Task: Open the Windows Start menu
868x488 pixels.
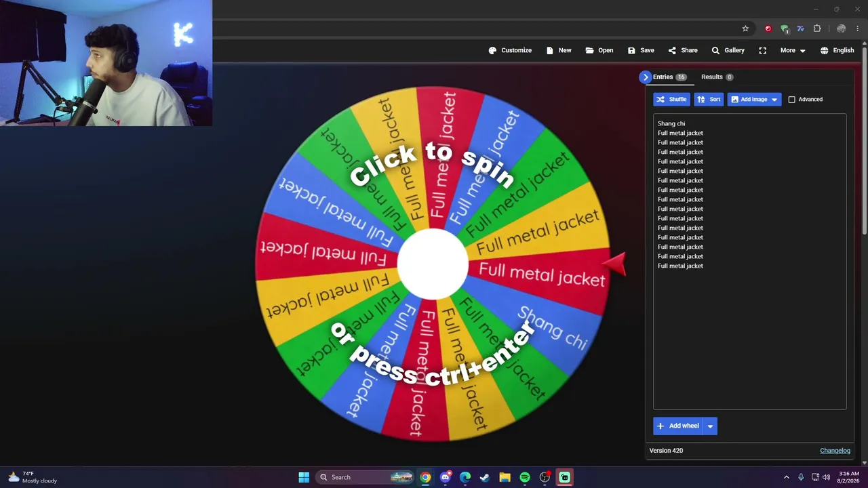Action: point(304,477)
